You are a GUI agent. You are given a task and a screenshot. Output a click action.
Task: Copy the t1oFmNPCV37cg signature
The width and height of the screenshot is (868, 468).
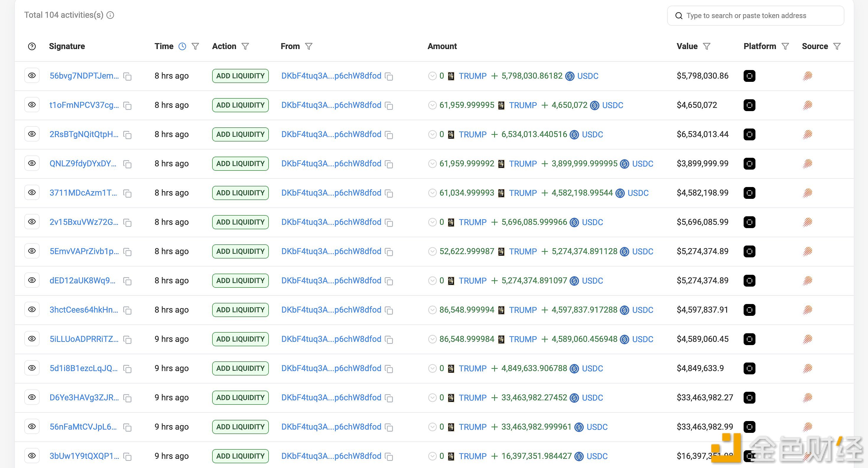(127, 106)
